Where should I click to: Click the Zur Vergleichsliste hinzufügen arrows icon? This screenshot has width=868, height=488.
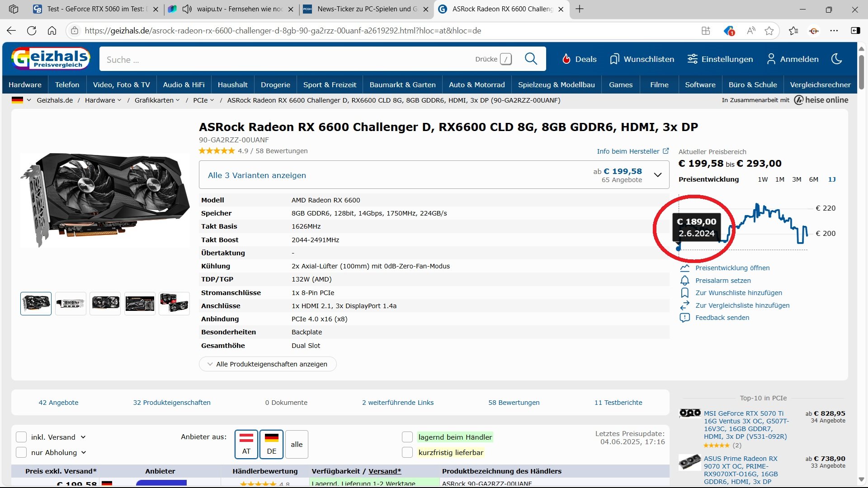pyautogui.click(x=684, y=305)
